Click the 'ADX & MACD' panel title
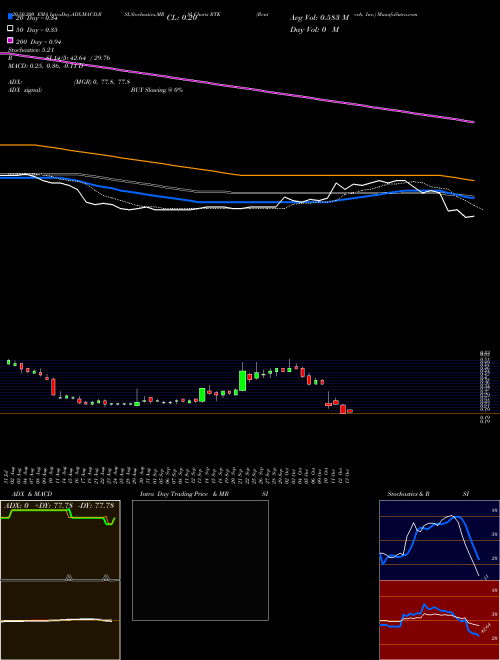The width and height of the screenshot is (500, 660). pyautogui.click(x=32, y=494)
